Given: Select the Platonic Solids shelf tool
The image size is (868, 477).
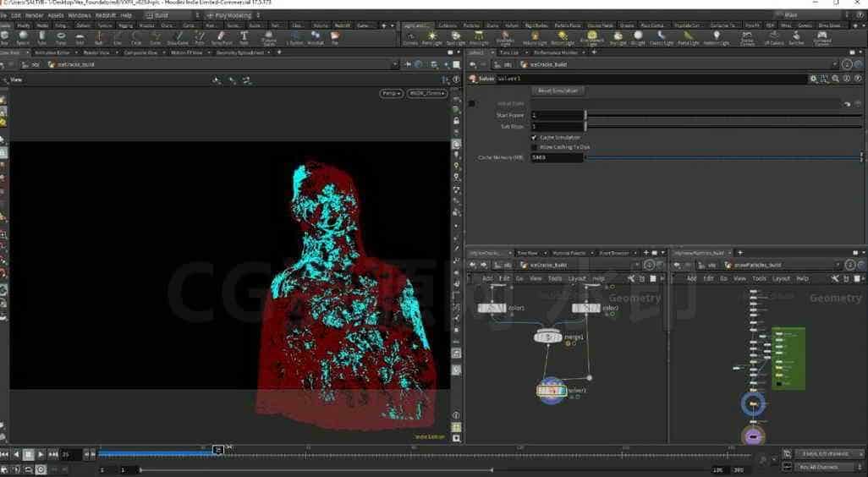Looking at the screenshot, I should tap(269, 38).
